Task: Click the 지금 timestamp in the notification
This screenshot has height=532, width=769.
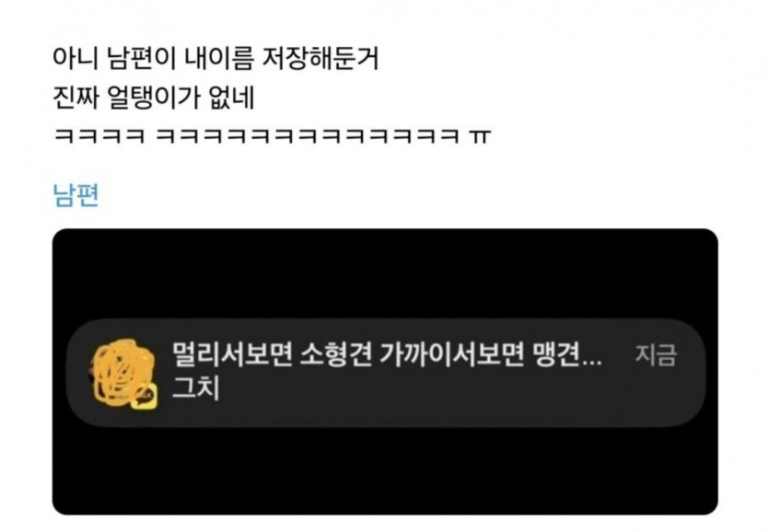Action: click(656, 354)
